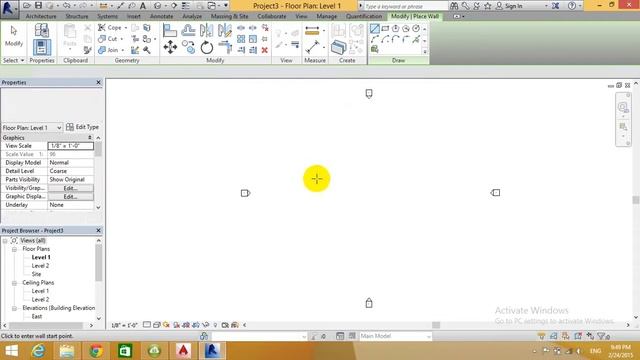
Task: Select the Mirror - Pick Axis tool
Action: point(207,30)
